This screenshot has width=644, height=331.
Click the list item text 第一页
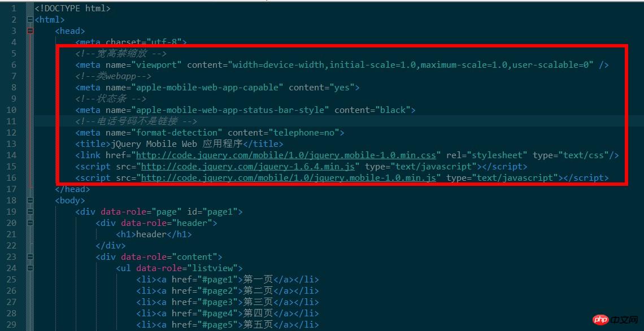click(x=258, y=280)
